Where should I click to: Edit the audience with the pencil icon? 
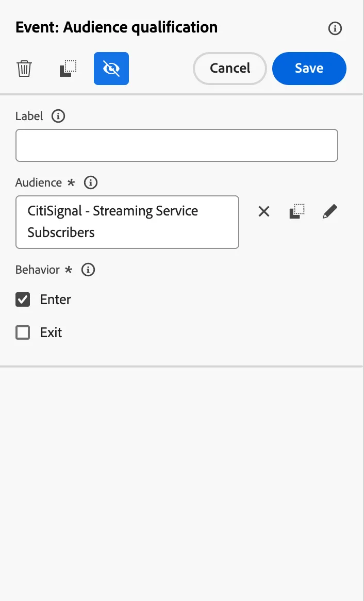pyautogui.click(x=330, y=211)
